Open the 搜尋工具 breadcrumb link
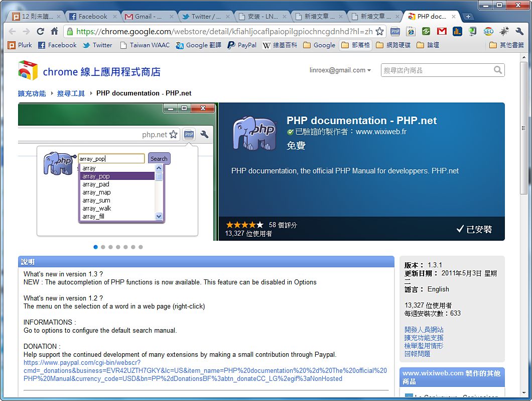Image resolution: width=532 pixels, height=401 pixels. tap(71, 93)
